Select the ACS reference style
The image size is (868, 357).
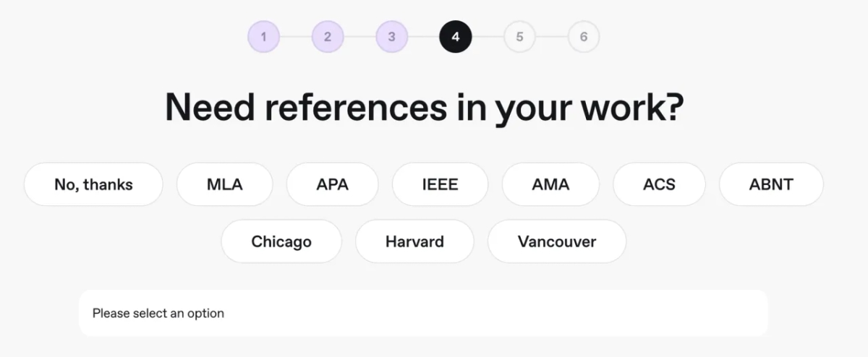[x=659, y=184]
